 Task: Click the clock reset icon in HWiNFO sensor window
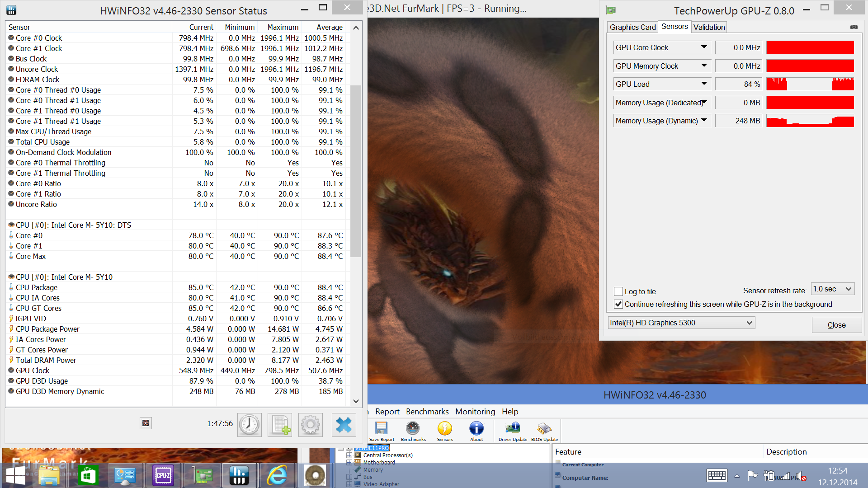coord(250,425)
